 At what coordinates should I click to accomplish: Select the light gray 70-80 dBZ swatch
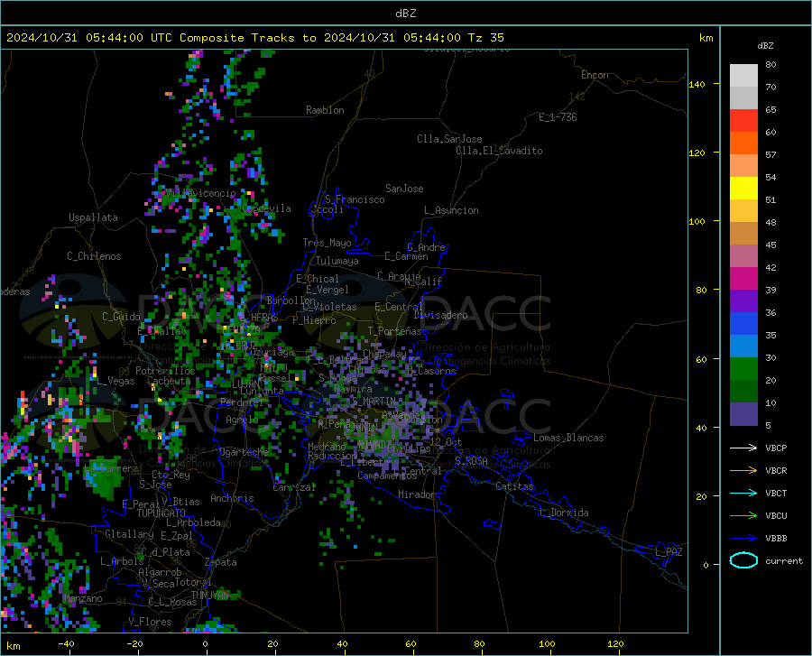(743, 76)
